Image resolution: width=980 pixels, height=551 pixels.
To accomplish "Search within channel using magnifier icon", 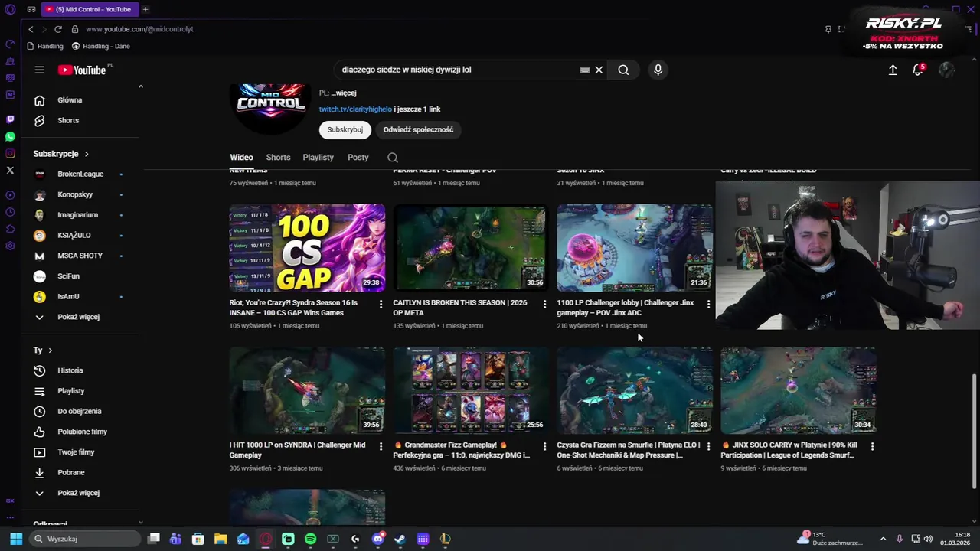I will point(393,158).
